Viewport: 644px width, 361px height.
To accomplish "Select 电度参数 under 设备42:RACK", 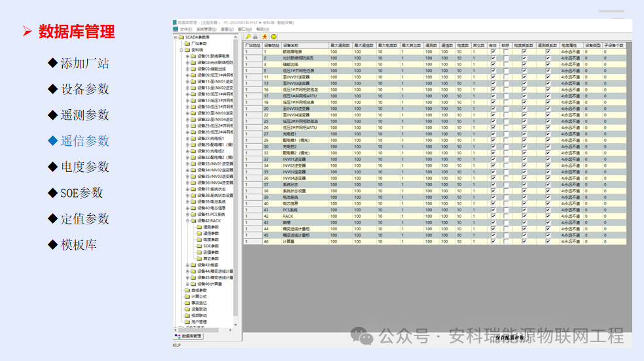I will (211, 239).
